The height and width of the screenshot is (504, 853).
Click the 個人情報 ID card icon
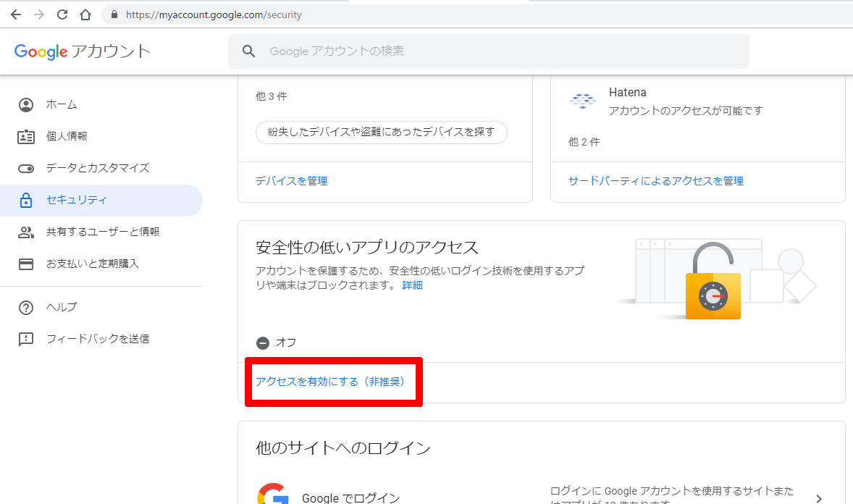pyautogui.click(x=26, y=137)
